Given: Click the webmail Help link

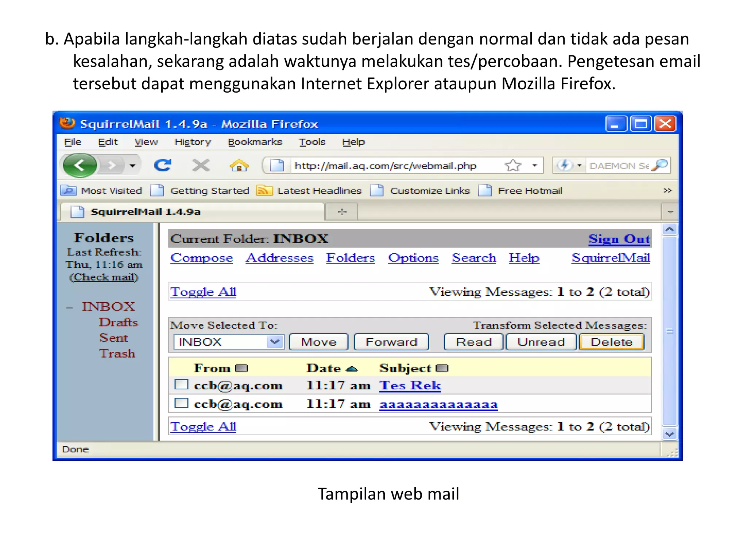Looking at the screenshot, I should 524,258.
